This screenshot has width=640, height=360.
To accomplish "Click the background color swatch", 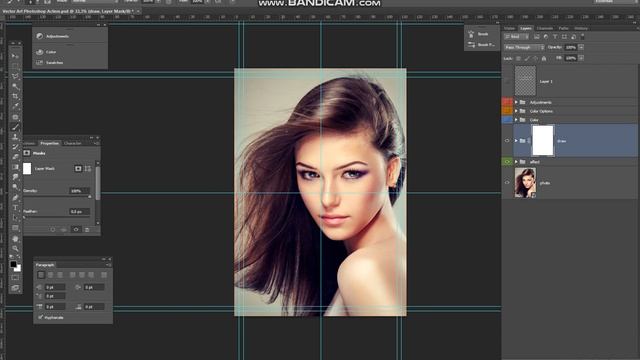I will pyautogui.click(x=18, y=269).
